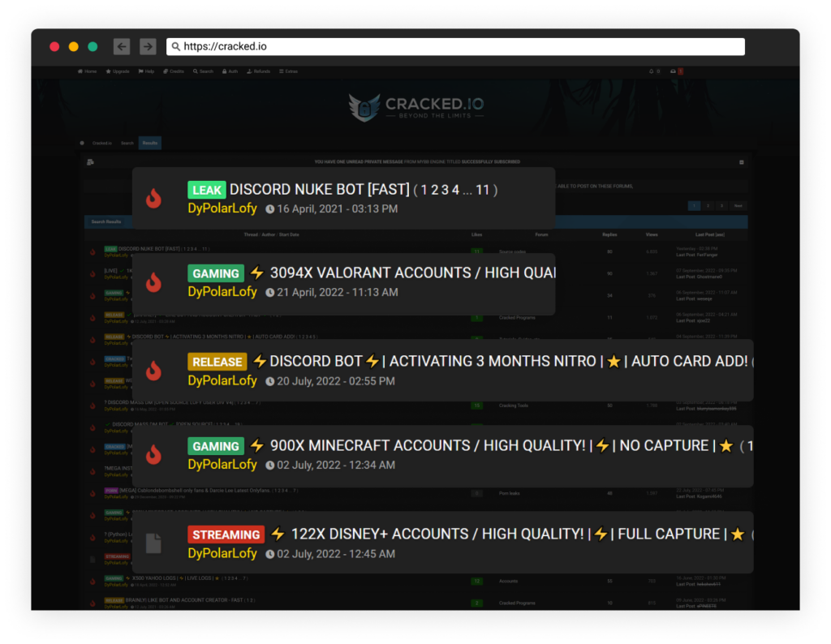Image resolution: width=831 pixels, height=644 pixels.
Task: Click the LEAK tag on Discord Nuke Bot
Action: (207, 190)
